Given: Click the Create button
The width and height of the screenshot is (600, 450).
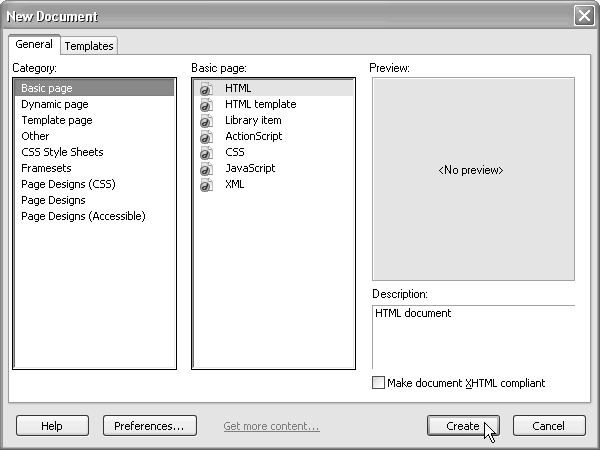Looking at the screenshot, I should (x=463, y=426).
